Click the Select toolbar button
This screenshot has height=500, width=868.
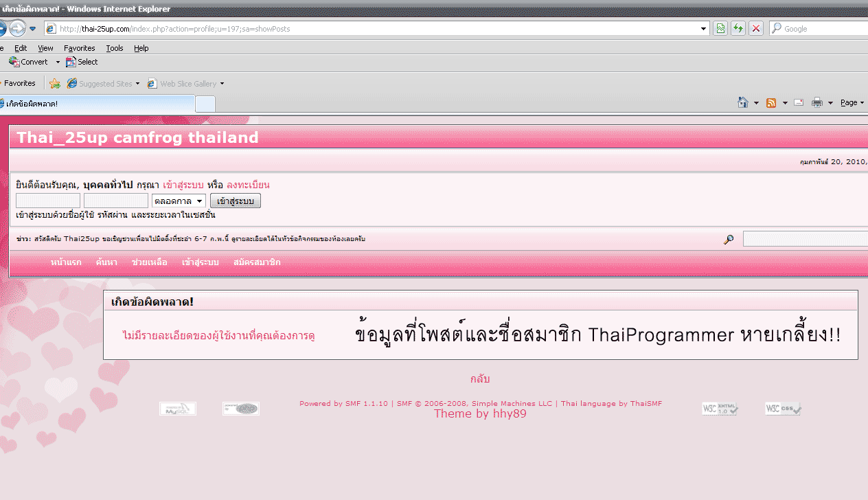[x=82, y=62]
